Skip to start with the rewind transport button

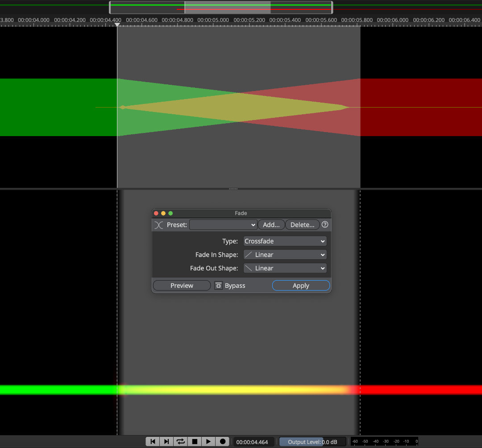point(153,442)
